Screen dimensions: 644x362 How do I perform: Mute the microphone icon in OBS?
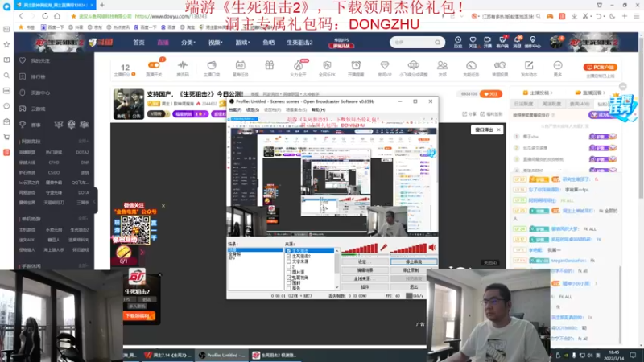[x=384, y=247]
